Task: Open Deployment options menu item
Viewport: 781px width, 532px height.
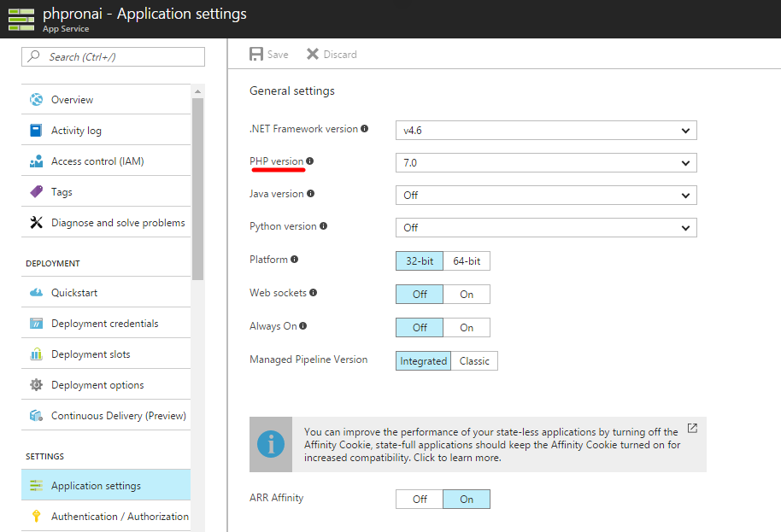Action: point(106,384)
